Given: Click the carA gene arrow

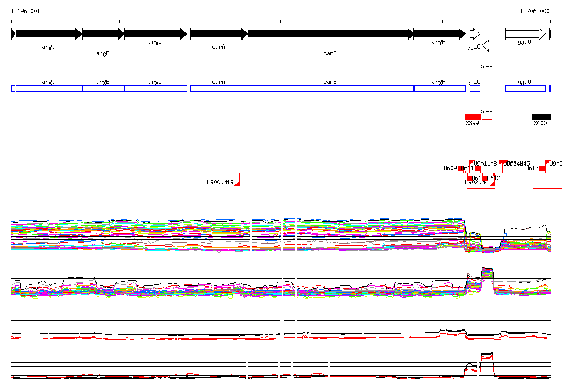Looking at the screenshot, I should [218, 34].
